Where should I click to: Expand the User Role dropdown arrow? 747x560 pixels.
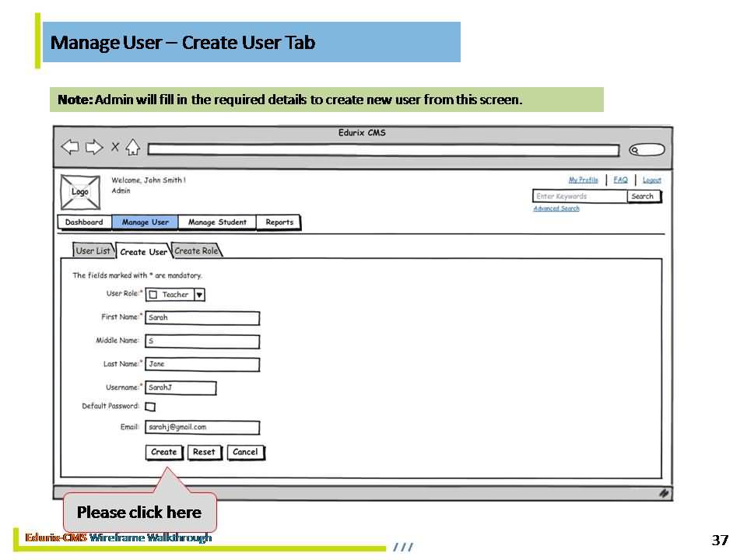pyautogui.click(x=199, y=295)
